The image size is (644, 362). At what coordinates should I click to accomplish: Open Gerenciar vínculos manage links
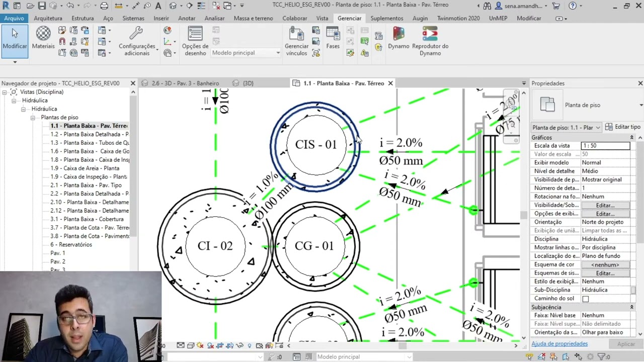click(297, 41)
